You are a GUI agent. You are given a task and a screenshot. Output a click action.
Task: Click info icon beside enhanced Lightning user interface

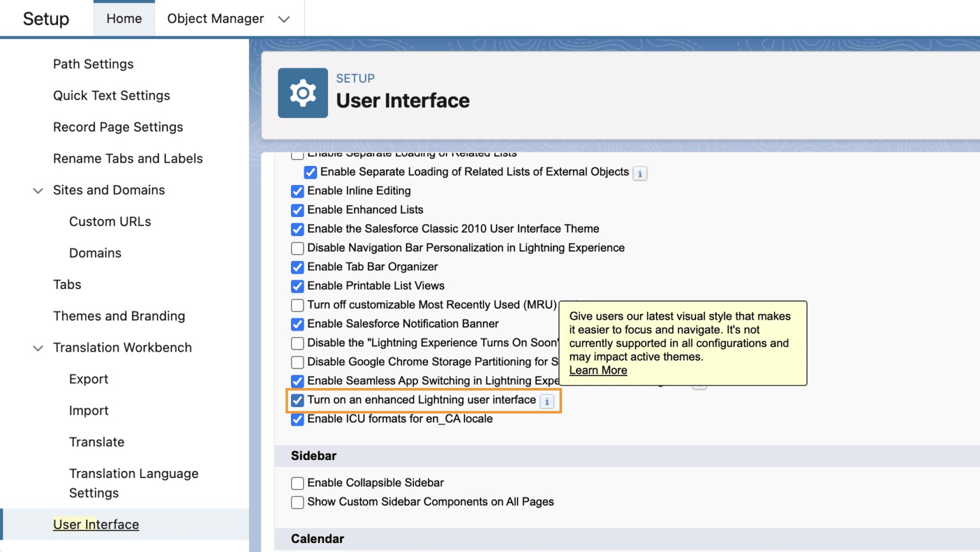click(x=547, y=401)
